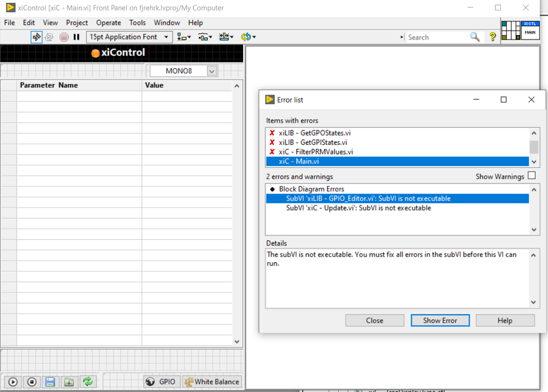Open the Operate menu
The width and height of the screenshot is (548, 392).
pyautogui.click(x=109, y=22)
